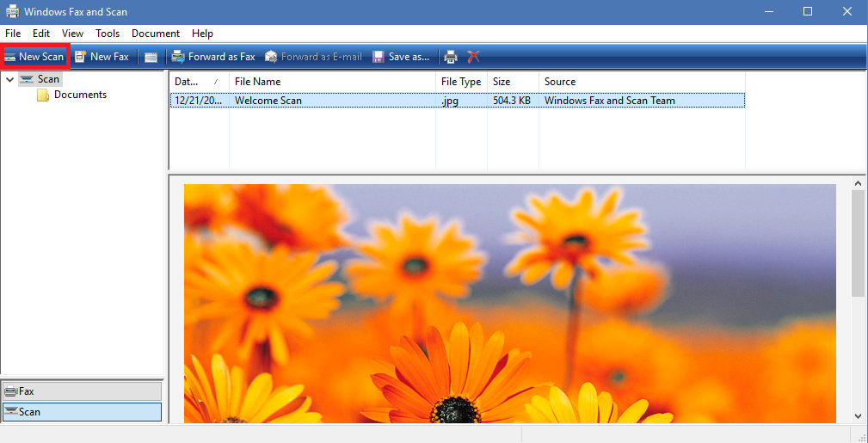Click the New Scan toolbar button
Screen dimensions: 868x443
[34, 57]
